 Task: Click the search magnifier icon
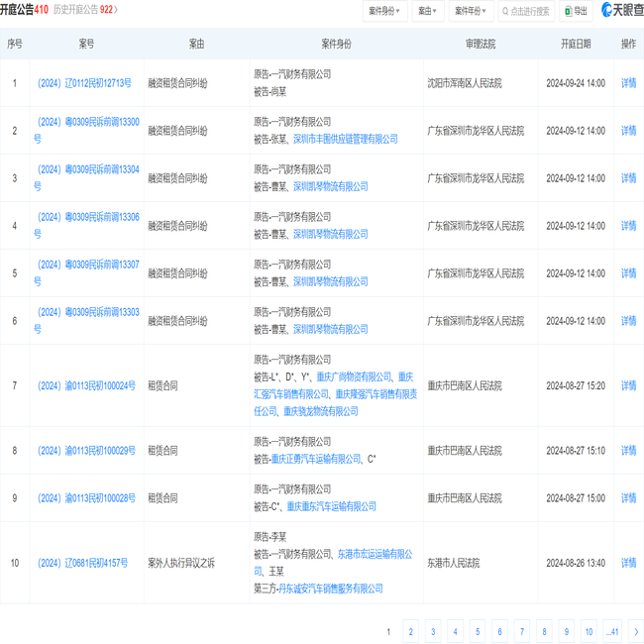pyautogui.click(x=505, y=11)
